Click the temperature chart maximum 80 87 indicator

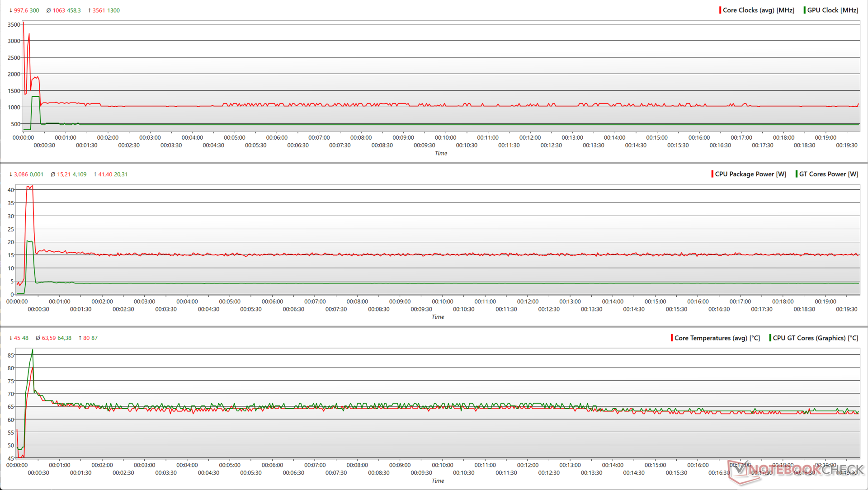pos(88,338)
